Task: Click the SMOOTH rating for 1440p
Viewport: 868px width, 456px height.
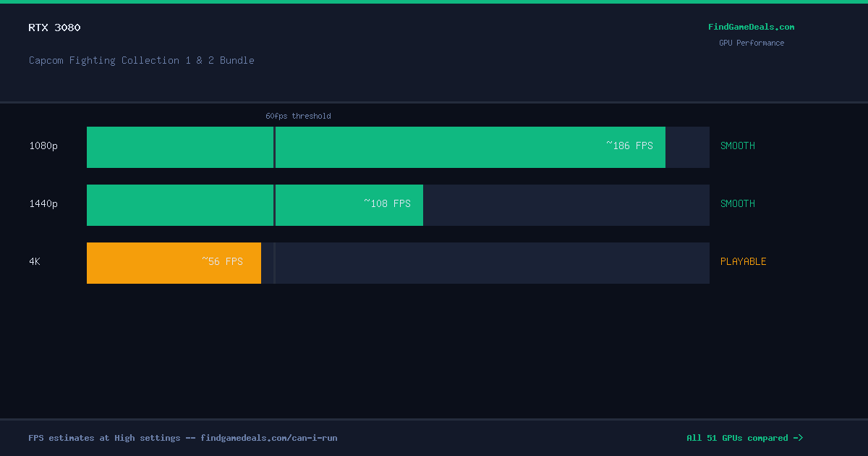Action: pos(737,203)
